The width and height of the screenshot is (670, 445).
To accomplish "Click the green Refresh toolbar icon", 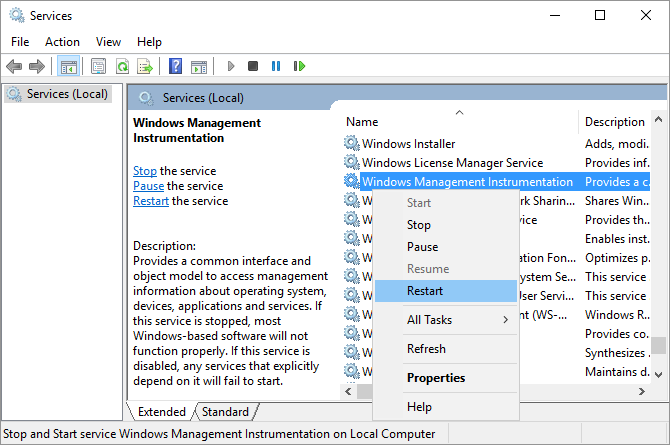I will point(122,66).
